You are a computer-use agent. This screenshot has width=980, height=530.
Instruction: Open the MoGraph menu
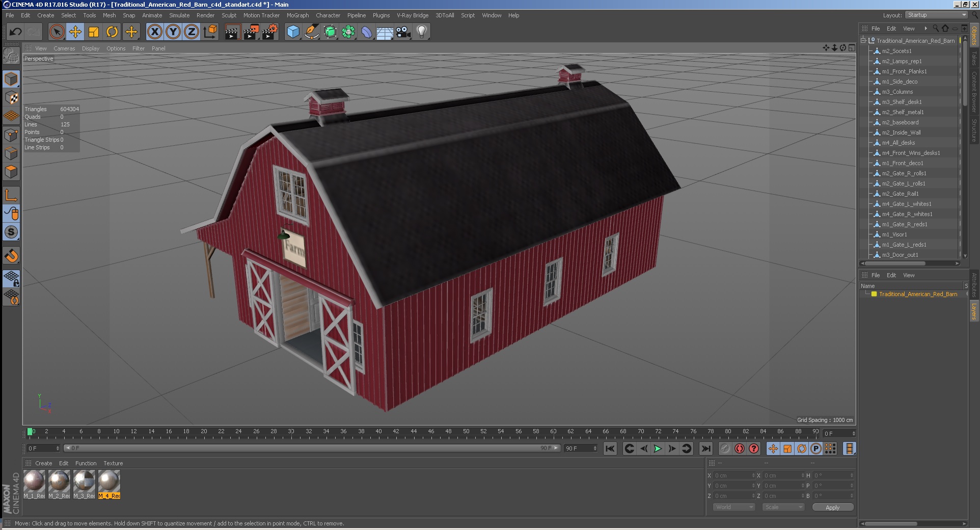[297, 15]
